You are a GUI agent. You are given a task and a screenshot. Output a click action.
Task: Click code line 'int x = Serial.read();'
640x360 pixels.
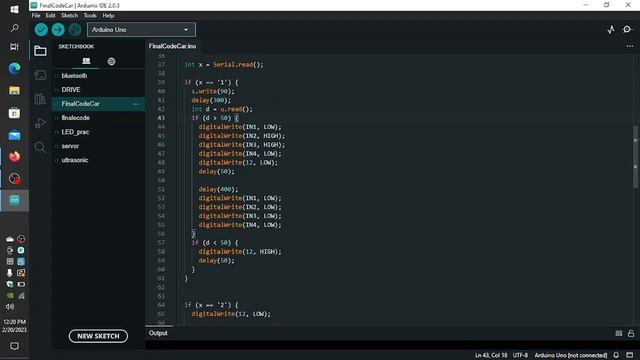(x=224, y=64)
